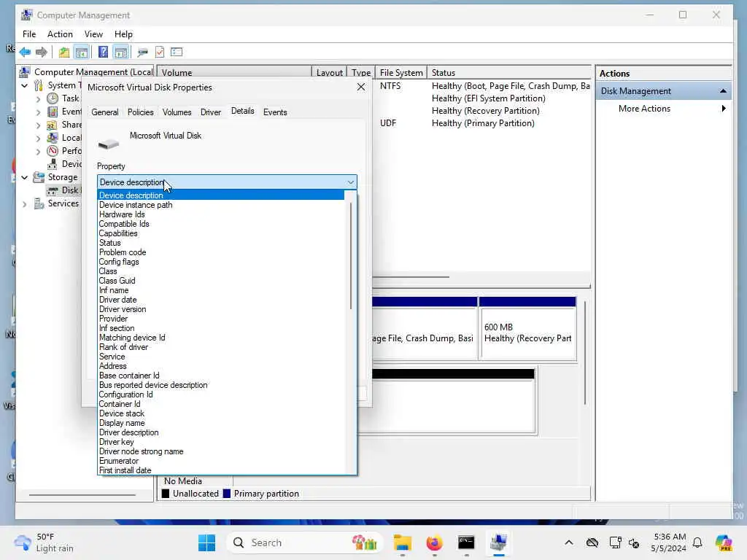Image resolution: width=747 pixels, height=560 pixels.
Task: Open the terminal taskbar icon
Action: point(466,542)
